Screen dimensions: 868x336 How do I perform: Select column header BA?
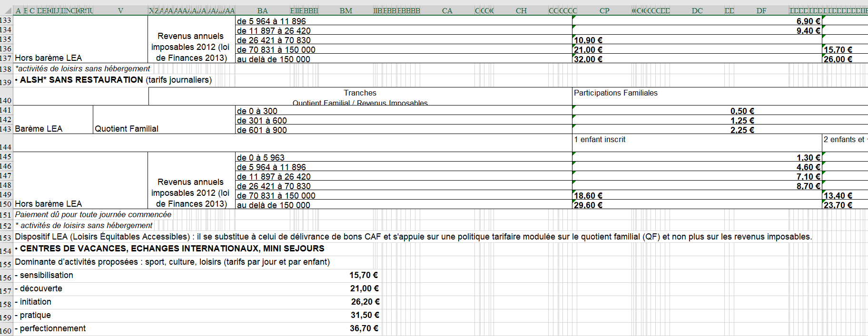tap(262, 10)
